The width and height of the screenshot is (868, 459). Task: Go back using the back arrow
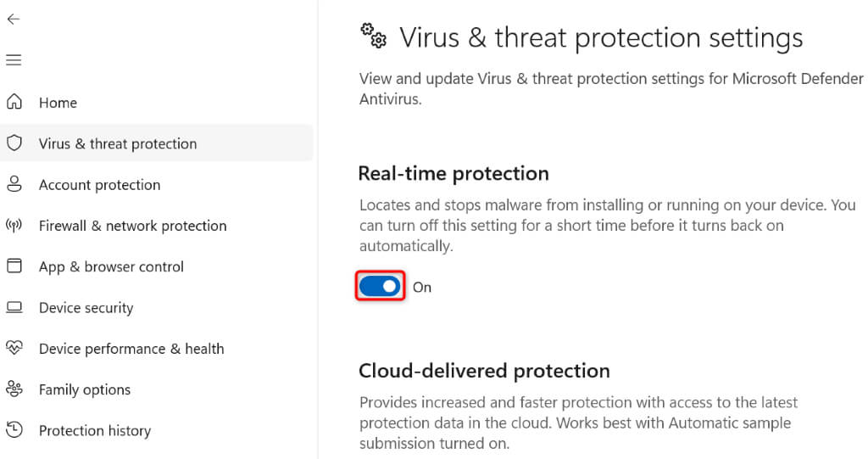(13, 19)
